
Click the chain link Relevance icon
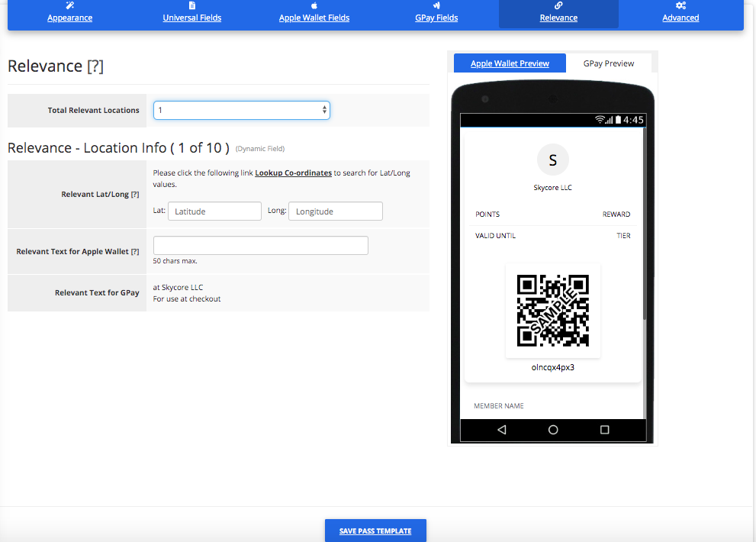point(558,5)
